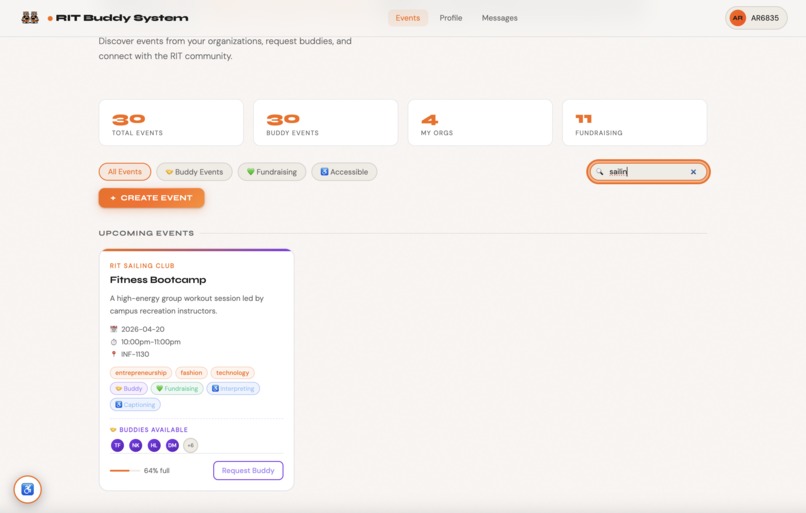Open the Messages tab
This screenshot has width=806, height=513.
point(500,18)
